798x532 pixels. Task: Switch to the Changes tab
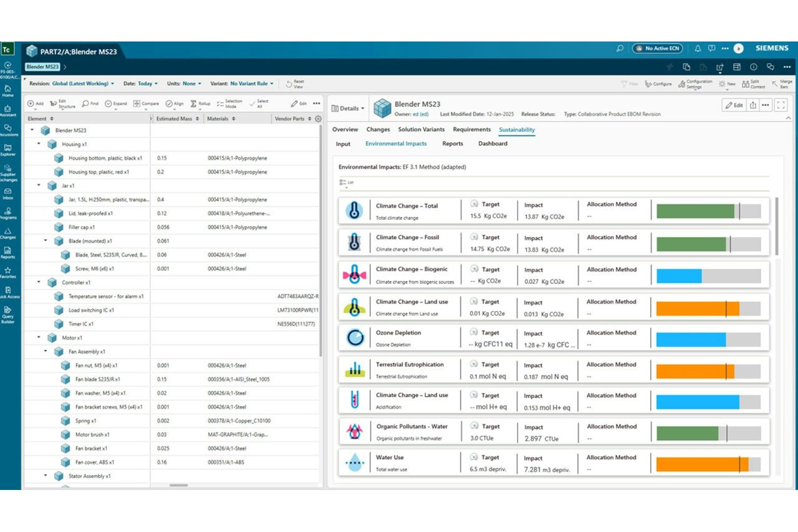[378, 130]
